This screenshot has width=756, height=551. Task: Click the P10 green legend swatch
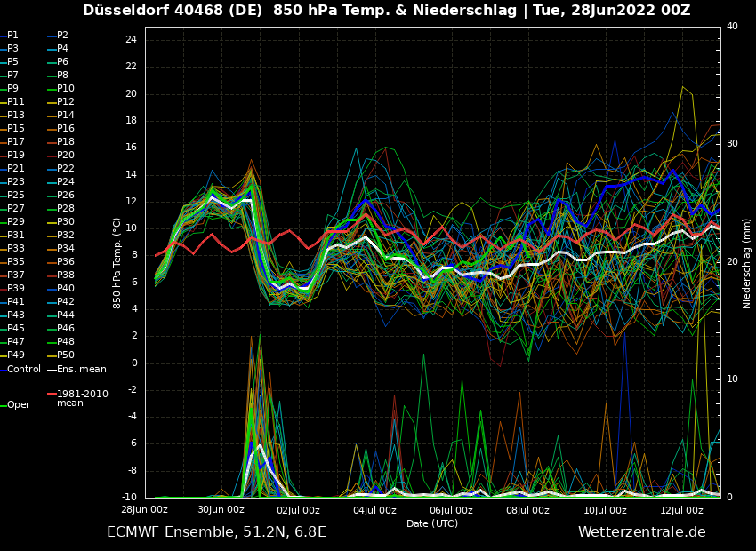tap(52, 89)
